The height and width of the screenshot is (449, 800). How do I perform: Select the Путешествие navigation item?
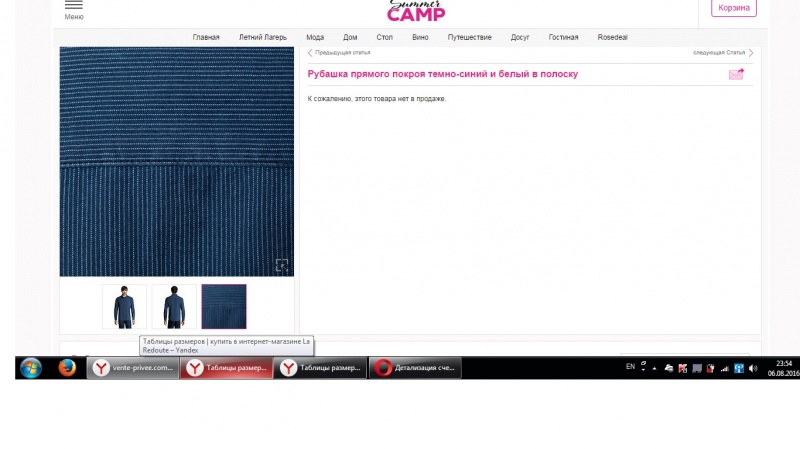(469, 37)
